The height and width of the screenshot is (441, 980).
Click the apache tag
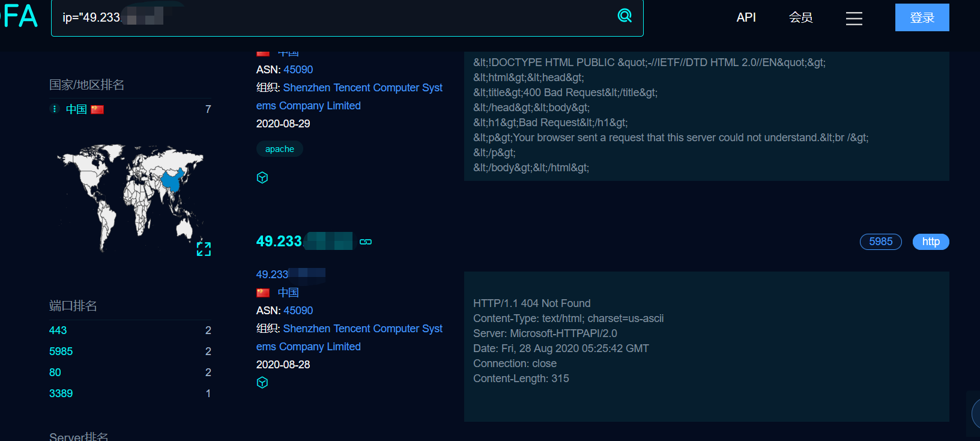tap(280, 149)
